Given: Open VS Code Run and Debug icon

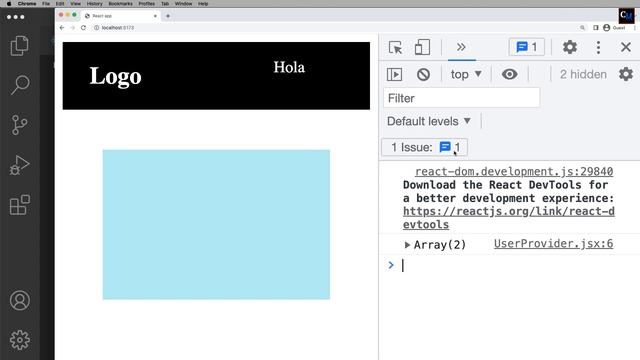Looking at the screenshot, I should click(x=19, y=165).
